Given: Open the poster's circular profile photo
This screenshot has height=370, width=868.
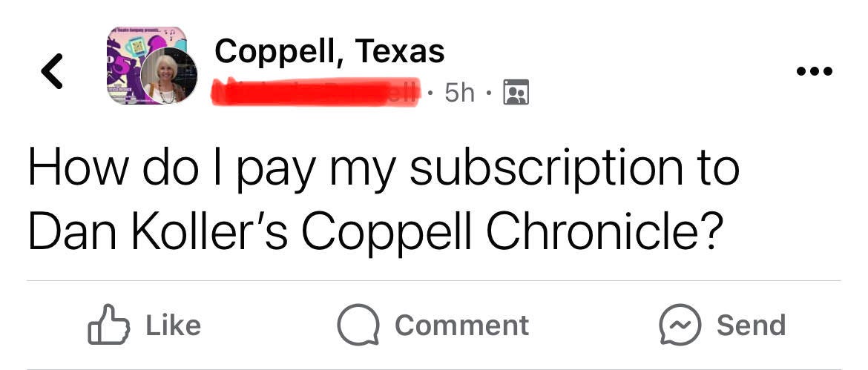Looking at the screenshot, I should click(x=169, y=76).
